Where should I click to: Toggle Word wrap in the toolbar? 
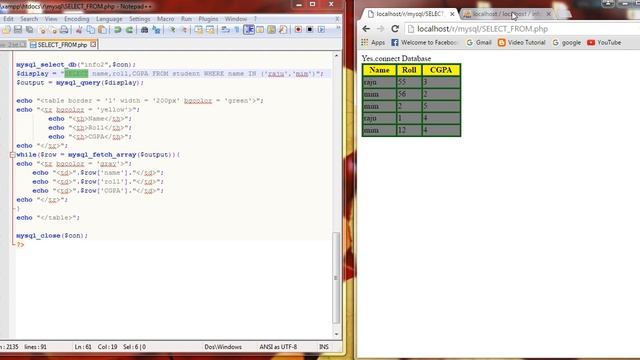tap(225, 30)
